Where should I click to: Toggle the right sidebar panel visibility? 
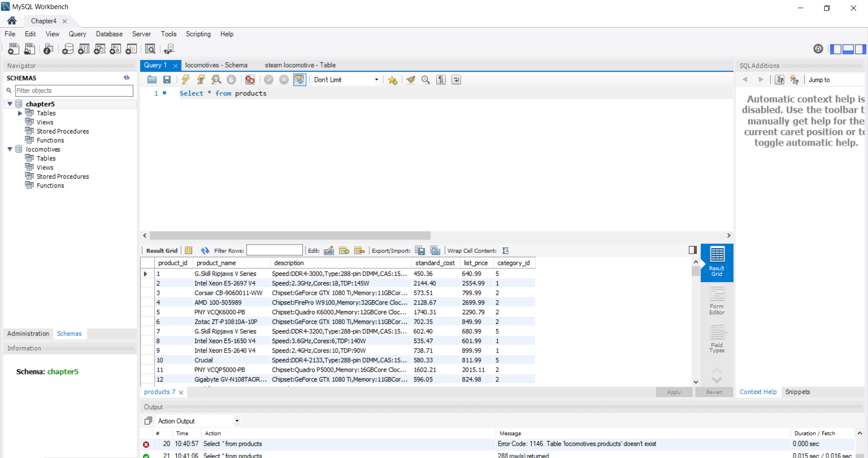(x=860, y=49)
